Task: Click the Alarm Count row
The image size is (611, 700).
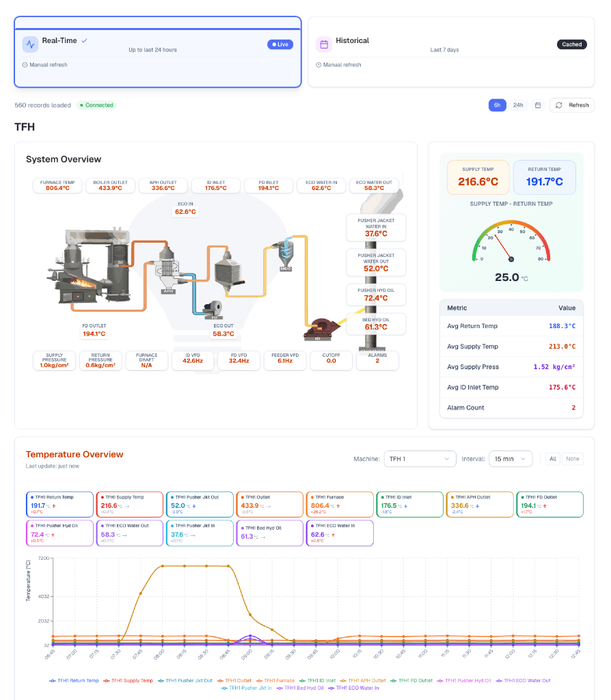Action: click(511, 407)
